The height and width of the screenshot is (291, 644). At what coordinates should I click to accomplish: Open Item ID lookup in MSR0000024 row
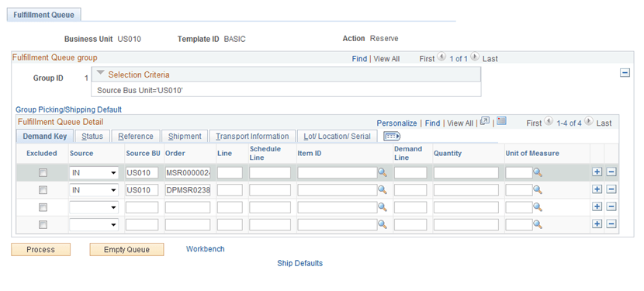click(383, 173)
